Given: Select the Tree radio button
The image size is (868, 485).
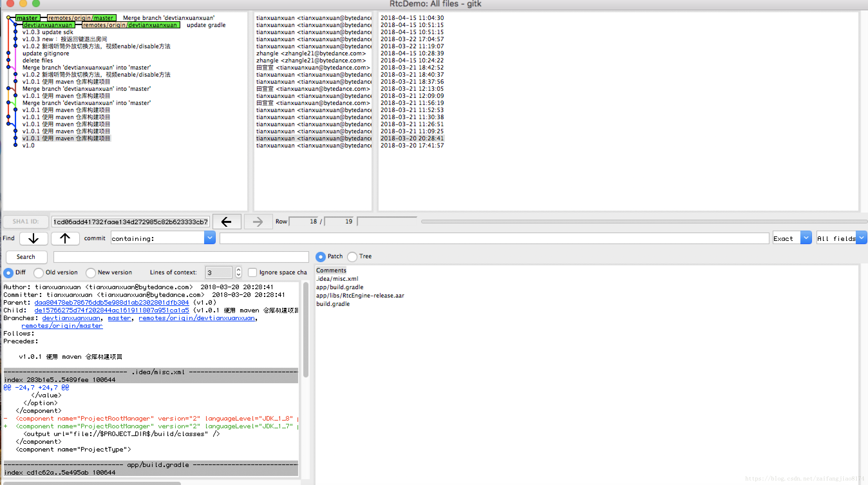Looking at the screenshot, I should point(352,256).
